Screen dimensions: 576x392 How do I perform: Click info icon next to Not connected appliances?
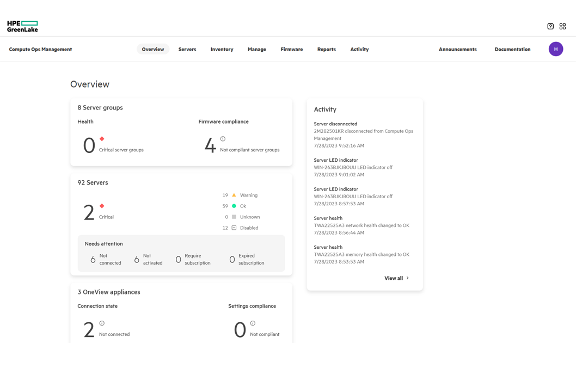(x=102, y=323)
